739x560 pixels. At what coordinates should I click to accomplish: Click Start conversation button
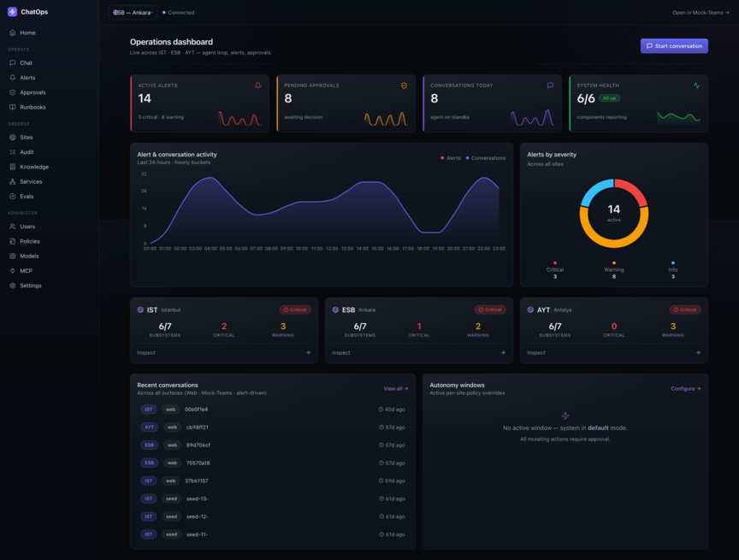pyautogui.click(x=674, y=45)
